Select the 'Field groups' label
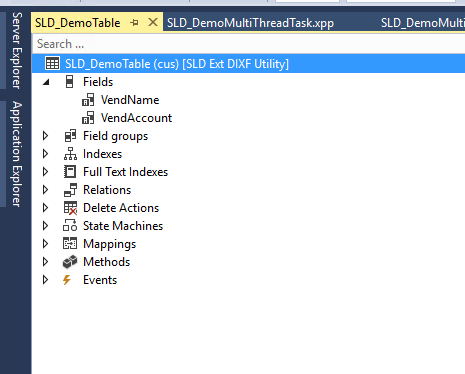 click(115, 136)
